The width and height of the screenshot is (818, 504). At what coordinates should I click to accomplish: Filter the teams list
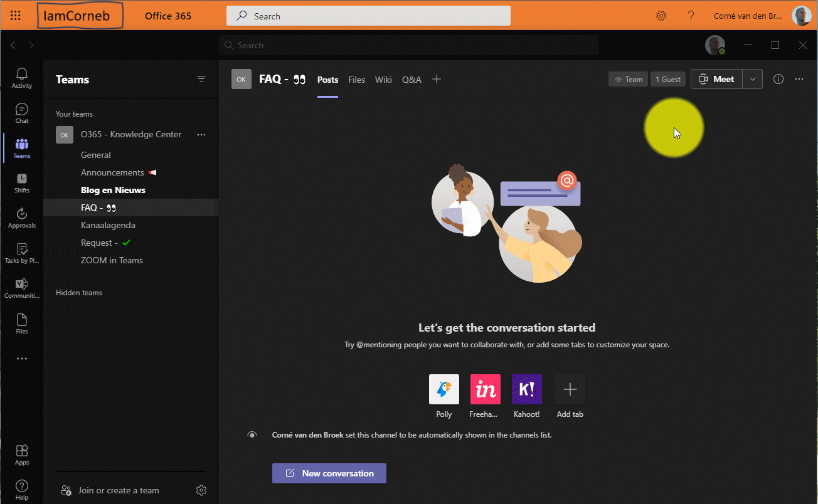201,79
